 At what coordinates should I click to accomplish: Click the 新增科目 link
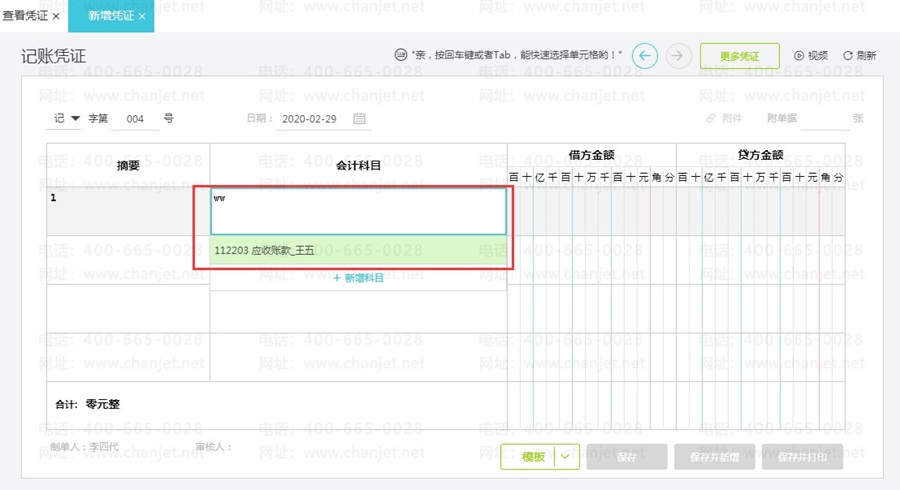358,278
